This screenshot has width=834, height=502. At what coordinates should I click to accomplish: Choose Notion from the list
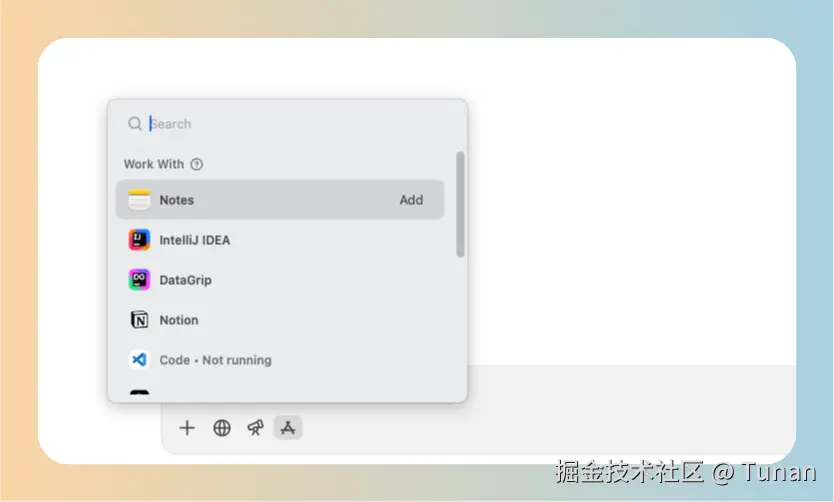pos(280,320)
